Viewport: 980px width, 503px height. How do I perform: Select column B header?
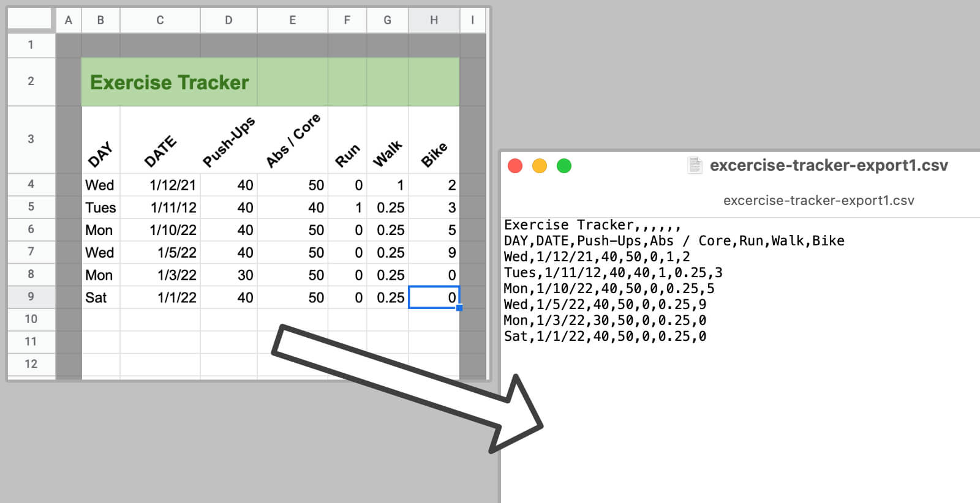(100, 20)
